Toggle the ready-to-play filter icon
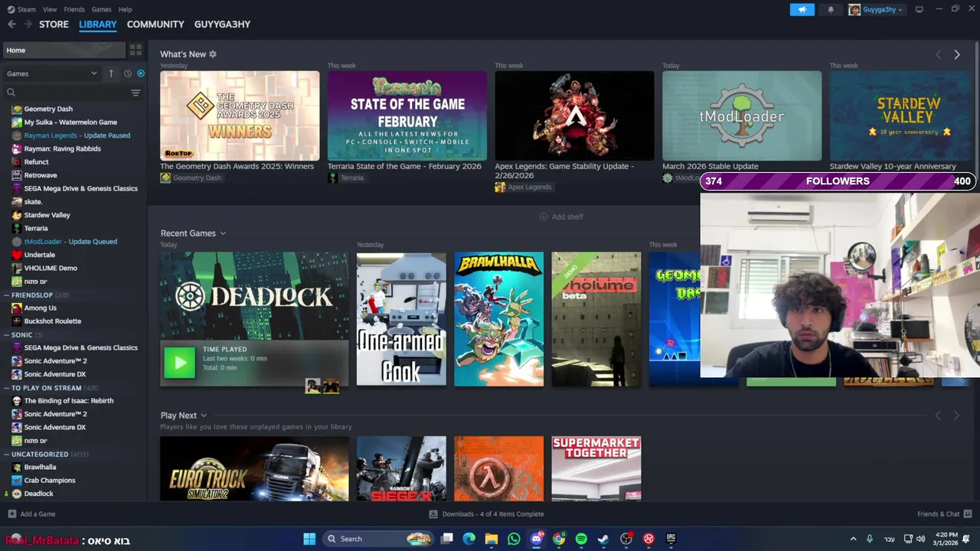The width and height of the screenshot is (980, 551). [x=141, y=73]
